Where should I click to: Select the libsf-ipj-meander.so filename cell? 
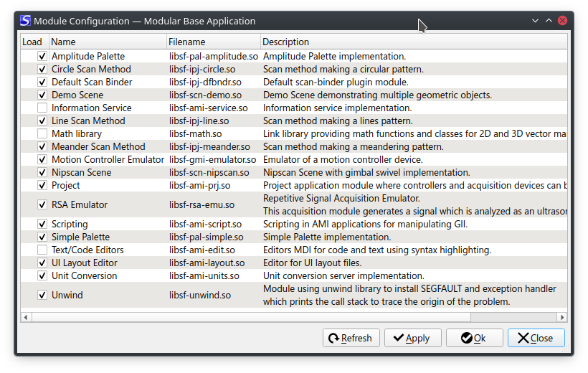point(214,147)
